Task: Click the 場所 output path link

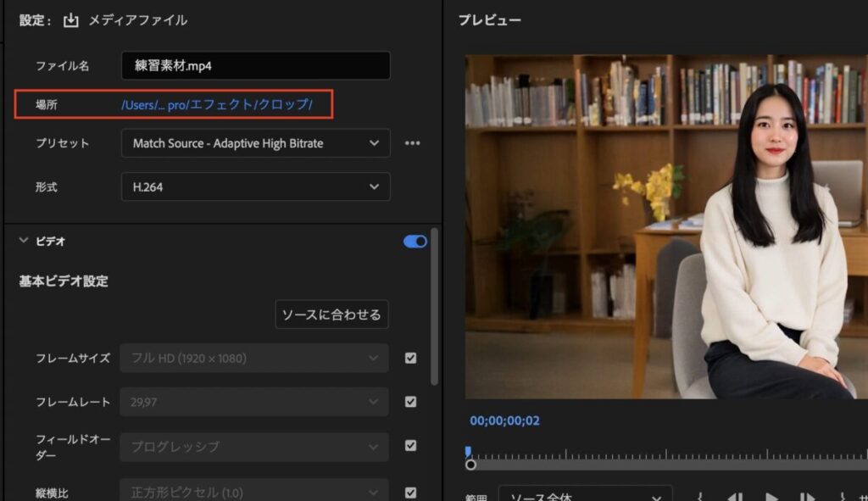Action: tap(217, 105)
